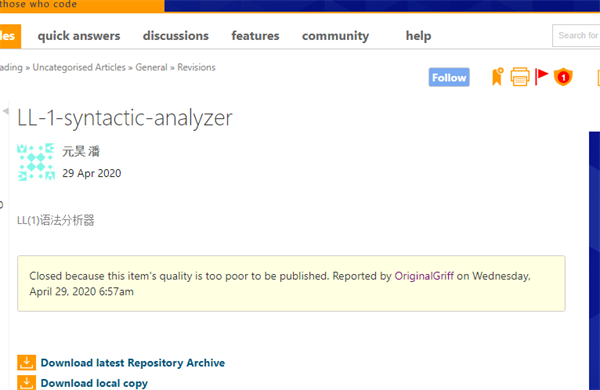The image size is (600, 390).
Task: Click the red report flag icon
Action: click(x=541, y=76)
